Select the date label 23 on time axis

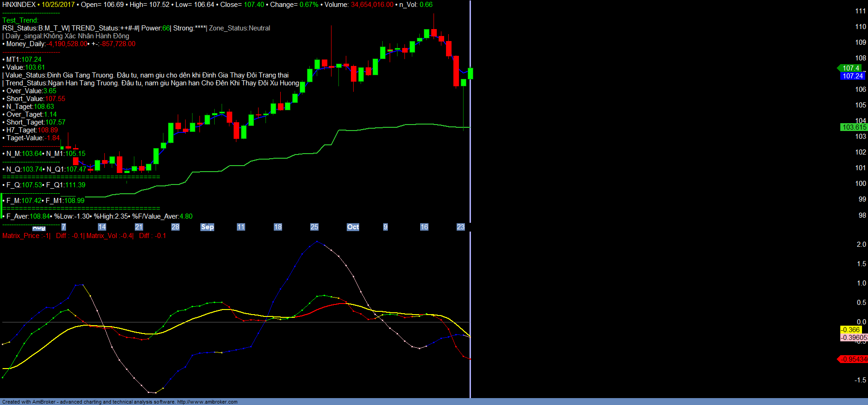pos(460,227)
